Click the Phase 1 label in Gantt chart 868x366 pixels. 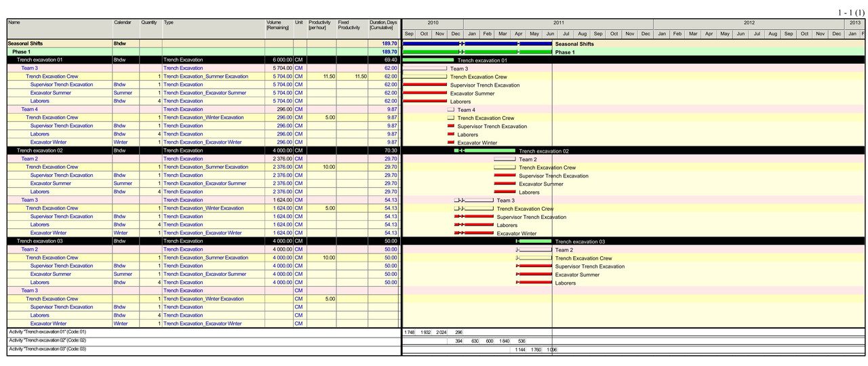click(565, 52)
